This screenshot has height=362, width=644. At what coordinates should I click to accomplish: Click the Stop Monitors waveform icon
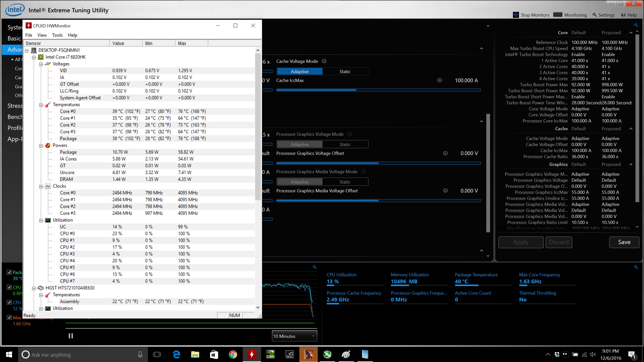[x=516, y=15]
